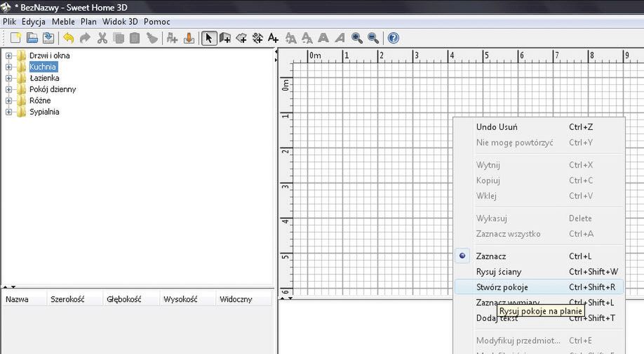This screenshot has height=354, width=644.
Task: Expand the Różne folder node
Action: [8, 100]
